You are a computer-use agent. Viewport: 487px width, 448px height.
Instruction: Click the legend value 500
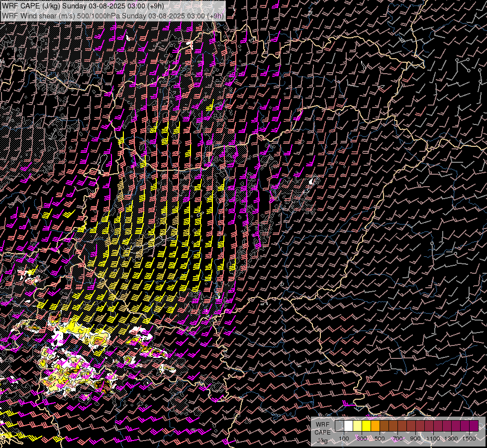tap(380, 439)
